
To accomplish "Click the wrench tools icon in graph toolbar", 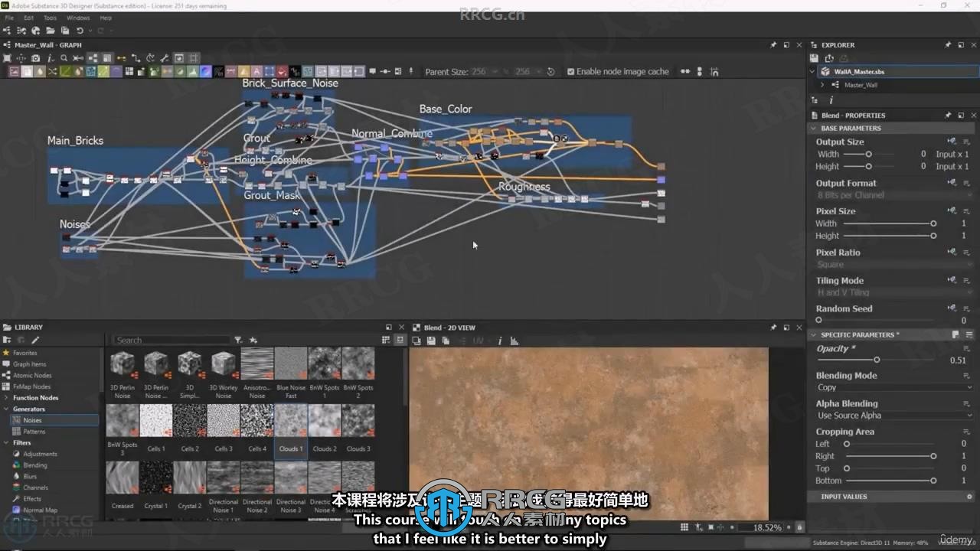I will (164, 58).
